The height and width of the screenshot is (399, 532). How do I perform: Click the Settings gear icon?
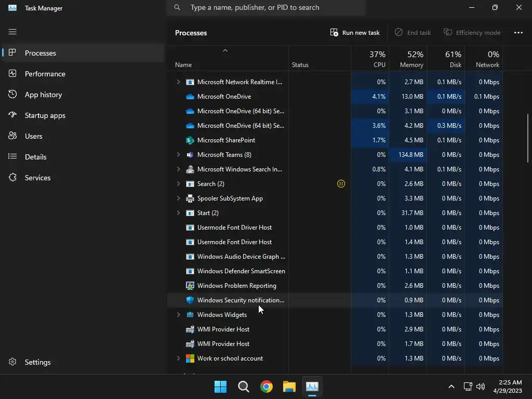tap(12, 362)
